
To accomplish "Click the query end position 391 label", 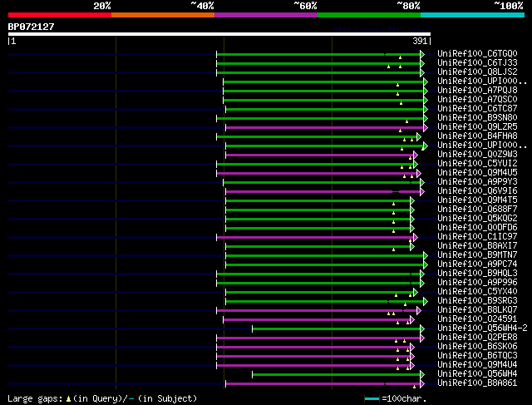I will (420, 41).
